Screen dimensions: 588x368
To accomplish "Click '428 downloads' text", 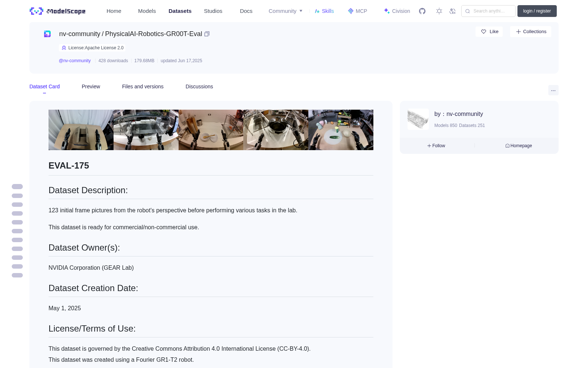I will (x=113, y=61).
